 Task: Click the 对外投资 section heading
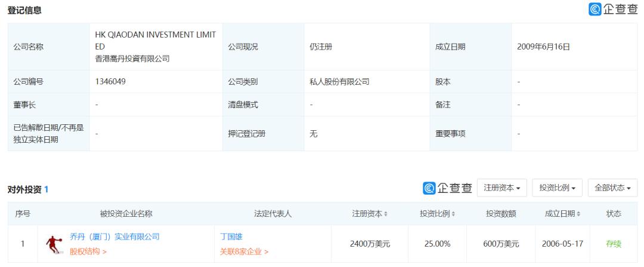pyautogui.click(x=24, y=190)
